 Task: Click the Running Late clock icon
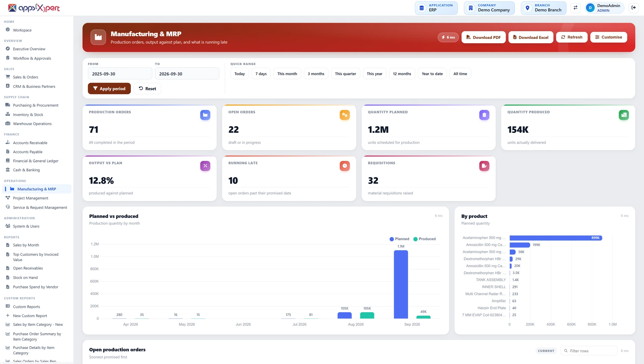[345, 166]
